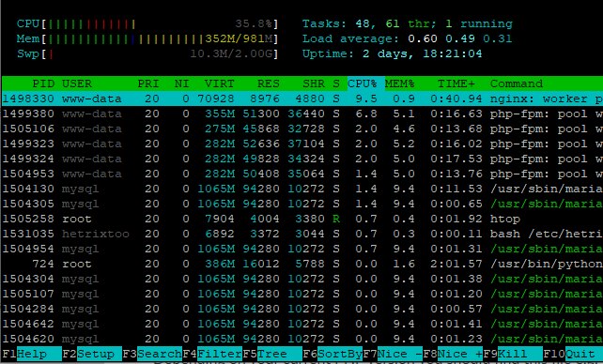Sort by MEM% column header
This screenshot has height=364, width=603.
click(x=399, y=83)
